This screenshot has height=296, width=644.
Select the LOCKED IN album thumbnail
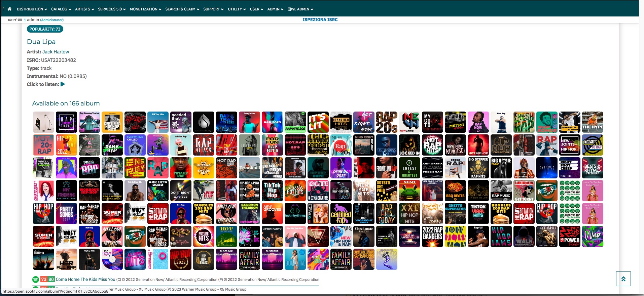click(409, 145)
